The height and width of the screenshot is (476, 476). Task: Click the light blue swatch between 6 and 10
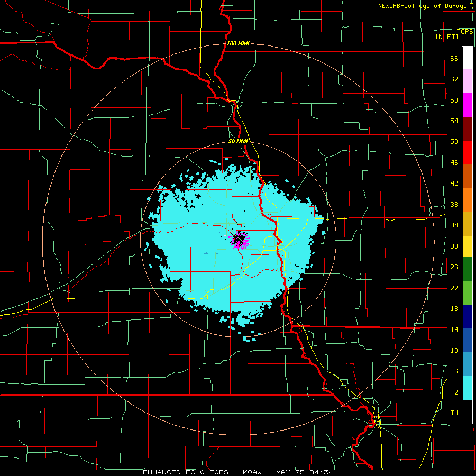click(x=467, y=364)
